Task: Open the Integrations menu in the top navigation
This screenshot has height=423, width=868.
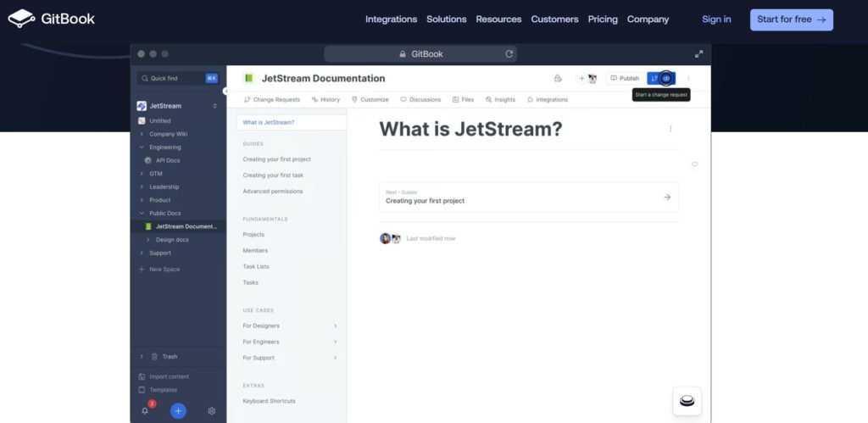Action: [x=391, y=19]
